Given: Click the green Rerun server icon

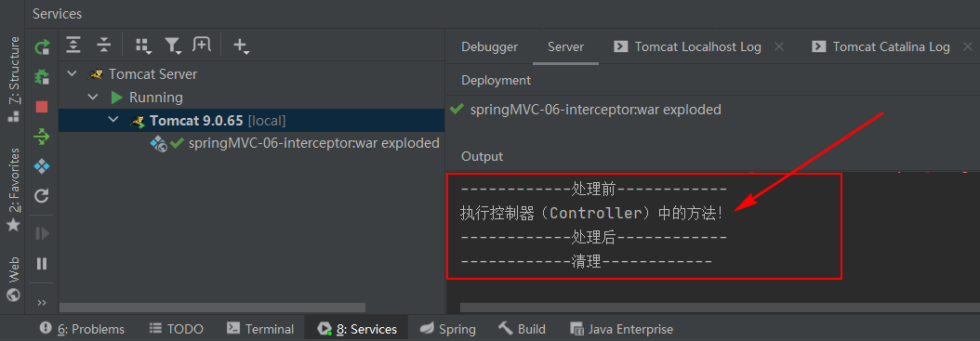Looking at the screenshot, I should 42,46.
